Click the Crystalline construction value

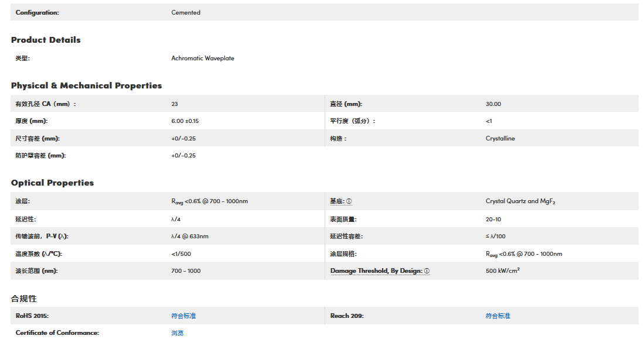point(500,139)
